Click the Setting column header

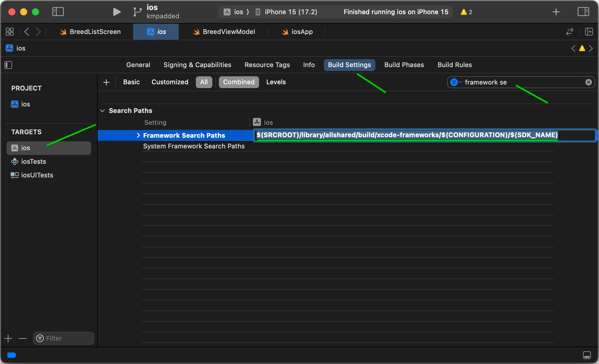[x=155, y=122]
